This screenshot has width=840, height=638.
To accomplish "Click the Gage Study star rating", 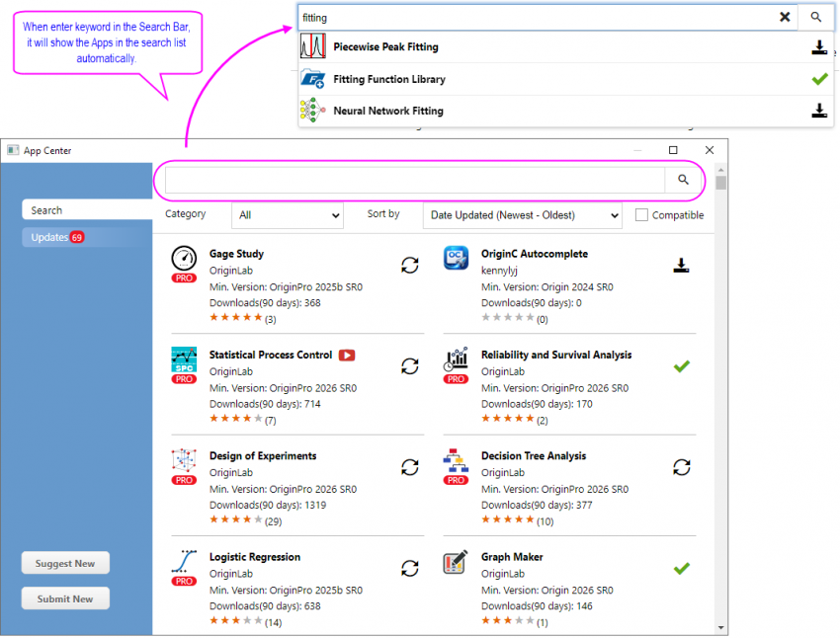I will pos(236,317).
